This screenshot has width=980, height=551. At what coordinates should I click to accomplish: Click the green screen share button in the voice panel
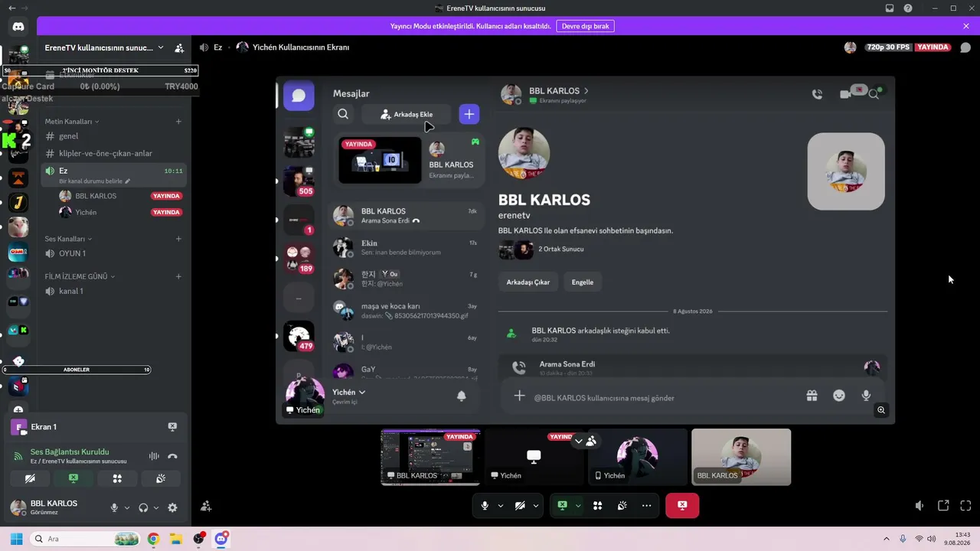click(73, 478)
